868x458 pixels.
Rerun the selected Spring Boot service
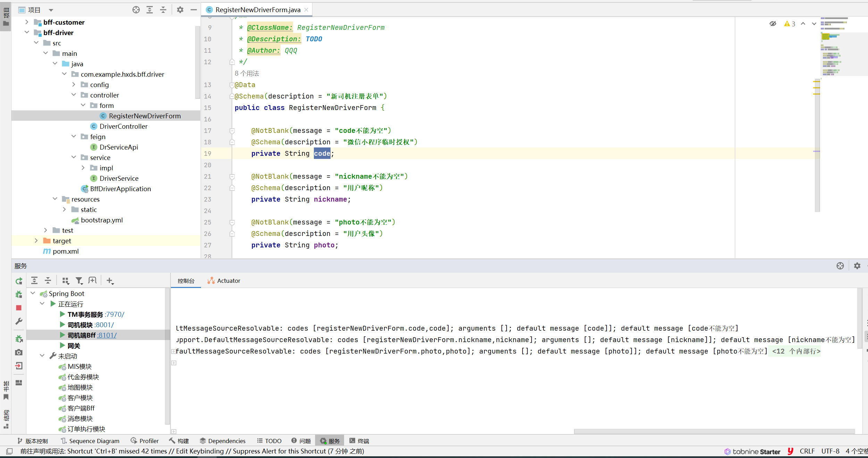(19, 281)
